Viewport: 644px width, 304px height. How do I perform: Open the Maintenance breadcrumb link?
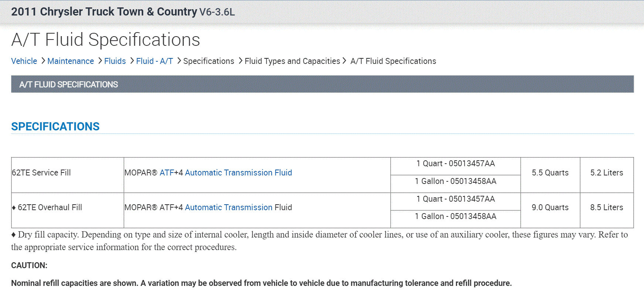click(71, 61)
